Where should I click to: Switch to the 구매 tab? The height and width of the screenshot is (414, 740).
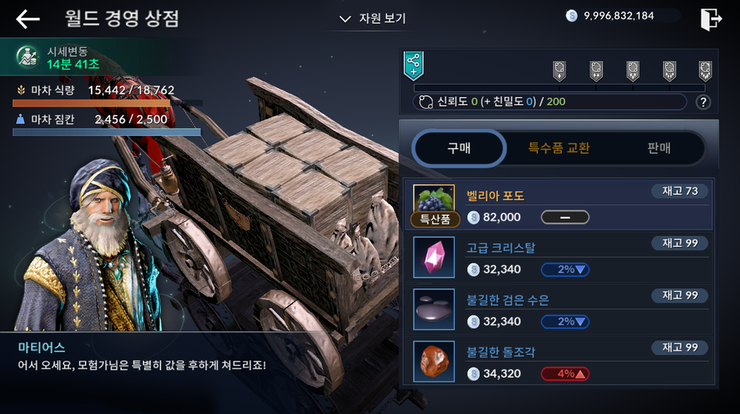[x=459, y=148]
